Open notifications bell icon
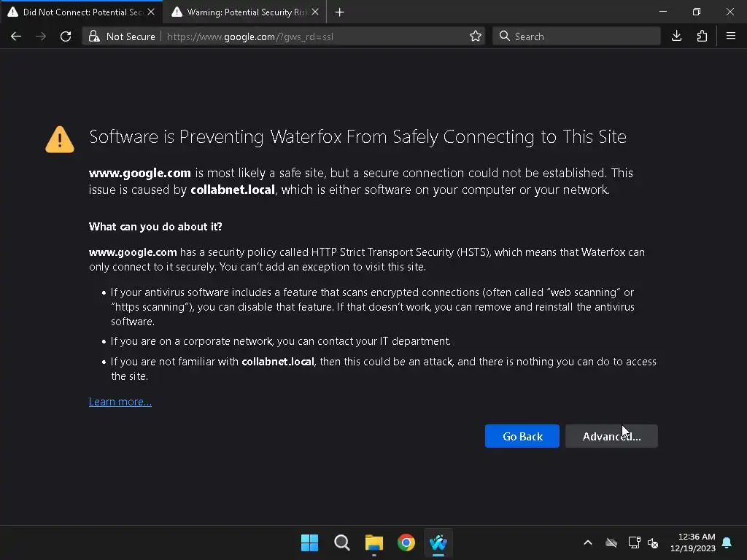Image resolution: width=747 pixels, height=560 pixels. point(727,542)
